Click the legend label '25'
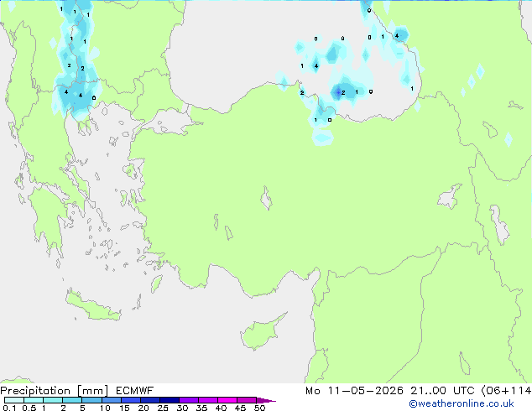This screenshot has width=532, height=411. (163, 408)
